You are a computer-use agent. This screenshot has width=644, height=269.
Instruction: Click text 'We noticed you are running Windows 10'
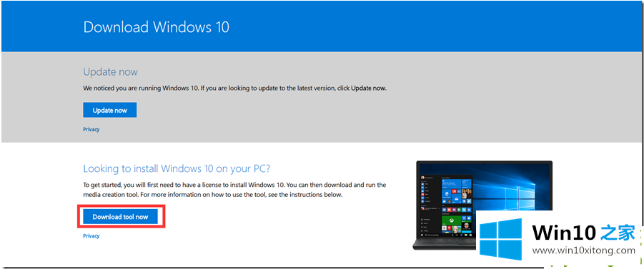click(x=141, y=88)
